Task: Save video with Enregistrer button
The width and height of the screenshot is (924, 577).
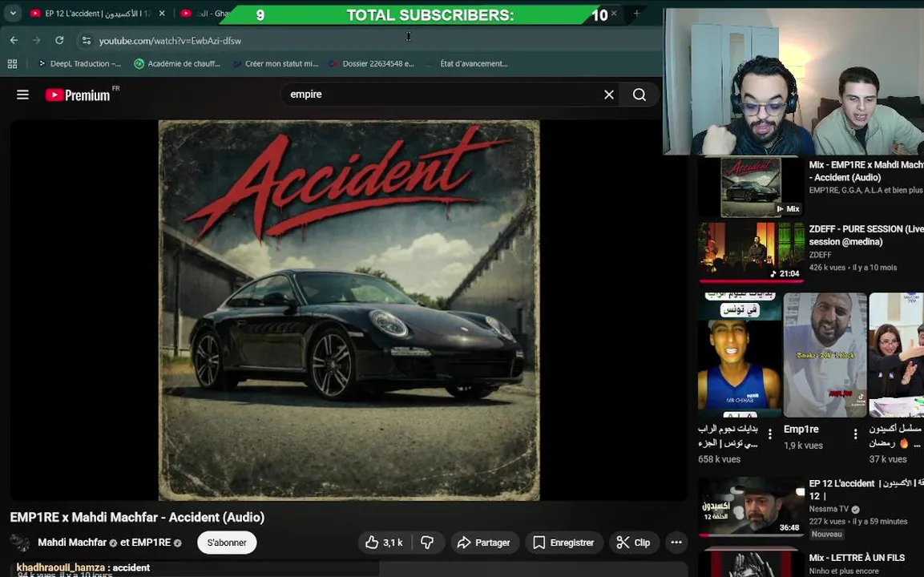Action: click(564, 543)
